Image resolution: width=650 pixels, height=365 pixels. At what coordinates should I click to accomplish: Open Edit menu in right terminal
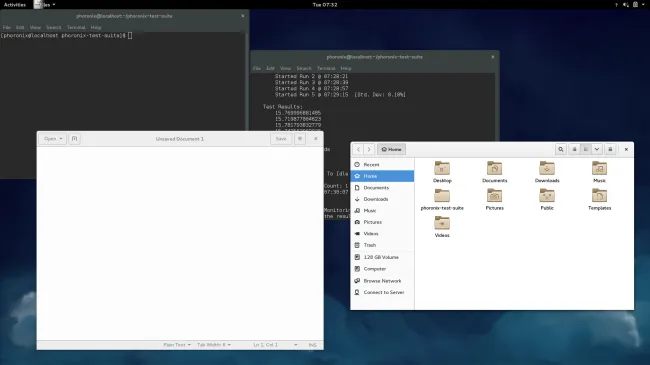(270, 68)
